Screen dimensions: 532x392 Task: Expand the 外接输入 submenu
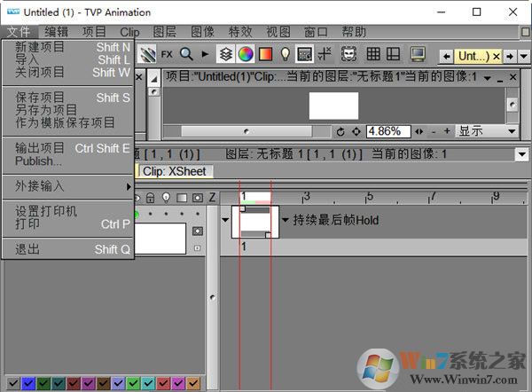(x=68, y=186)
